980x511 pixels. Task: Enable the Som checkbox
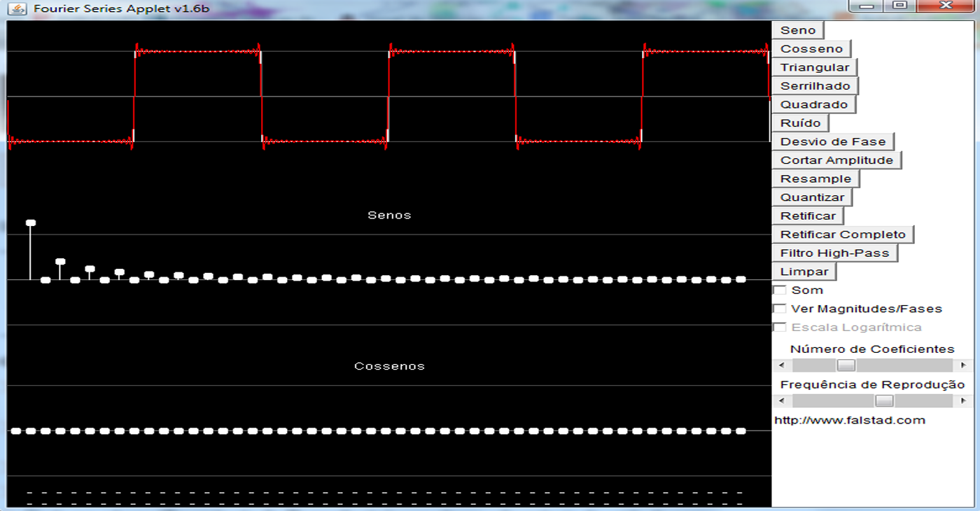coord(779,290)
